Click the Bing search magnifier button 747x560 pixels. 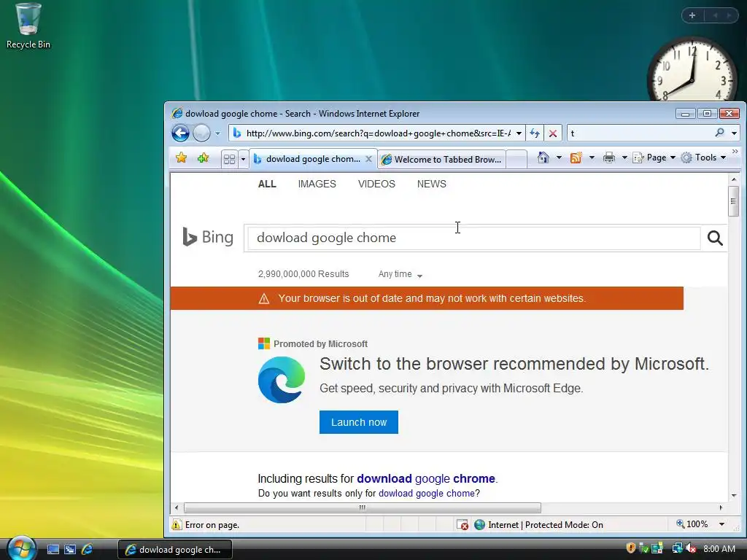(715, 238)
